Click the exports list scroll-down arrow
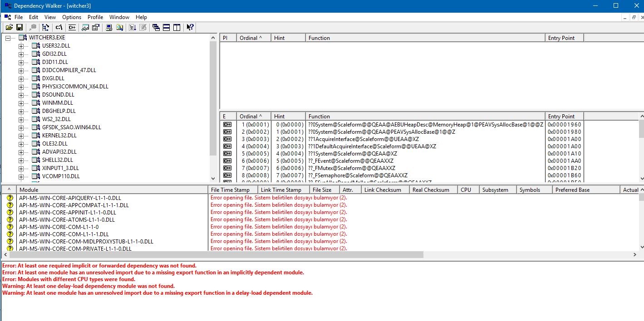This screenshot has width=644, height=321. tap(641, 179)
